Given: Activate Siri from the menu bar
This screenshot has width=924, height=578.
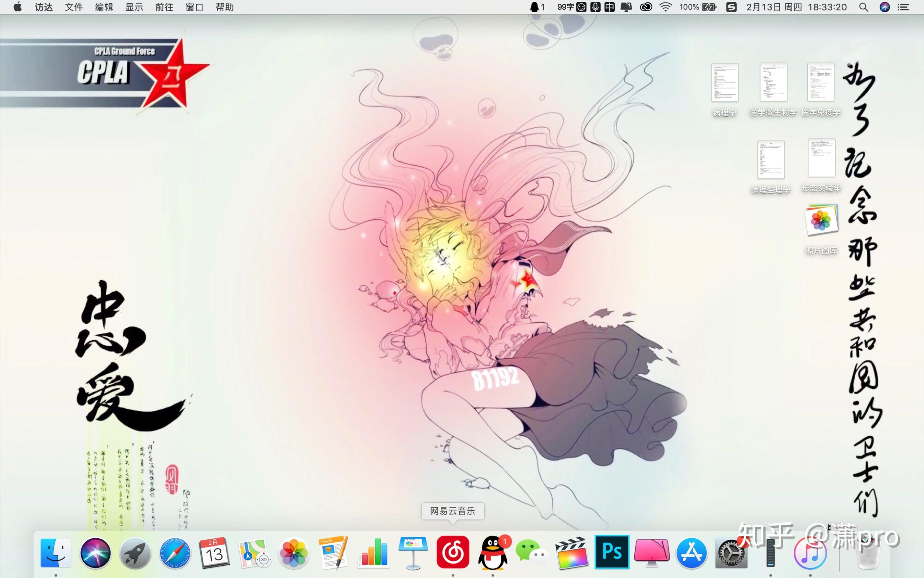Looking at the screenshot, I should click(885, 7).
